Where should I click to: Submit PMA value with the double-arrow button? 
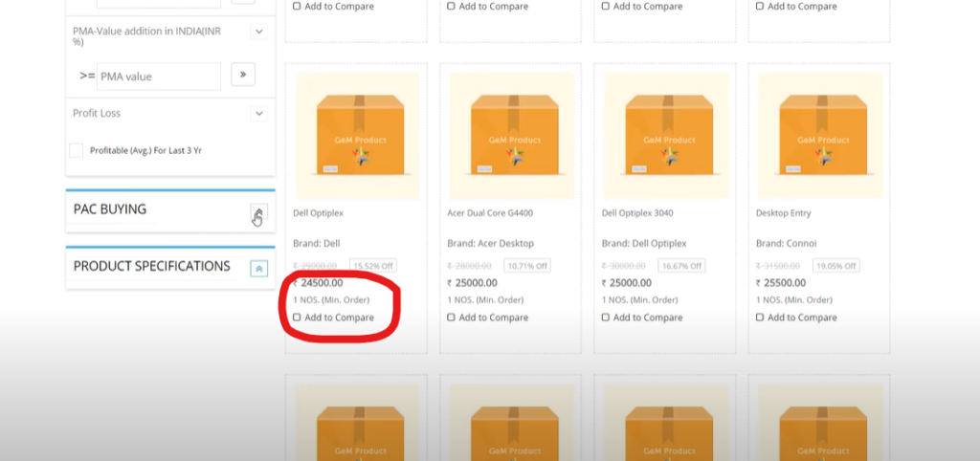243,75
